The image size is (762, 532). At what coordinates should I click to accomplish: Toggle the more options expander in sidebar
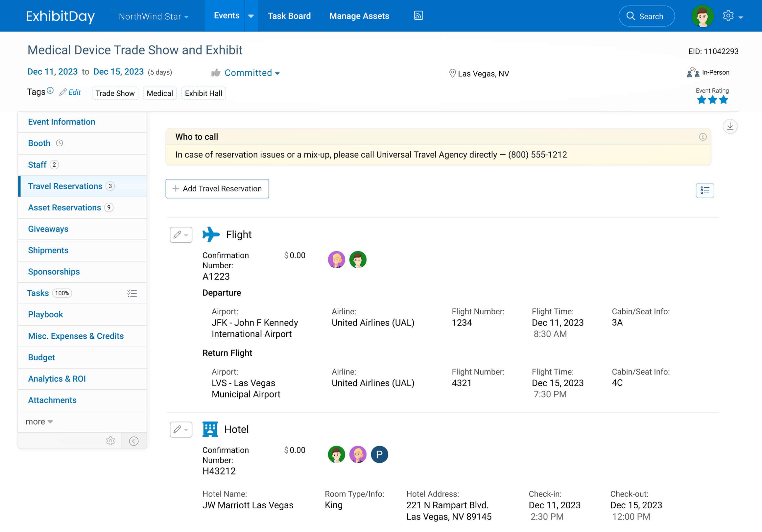pyautogui.click(x=40, y=422)
